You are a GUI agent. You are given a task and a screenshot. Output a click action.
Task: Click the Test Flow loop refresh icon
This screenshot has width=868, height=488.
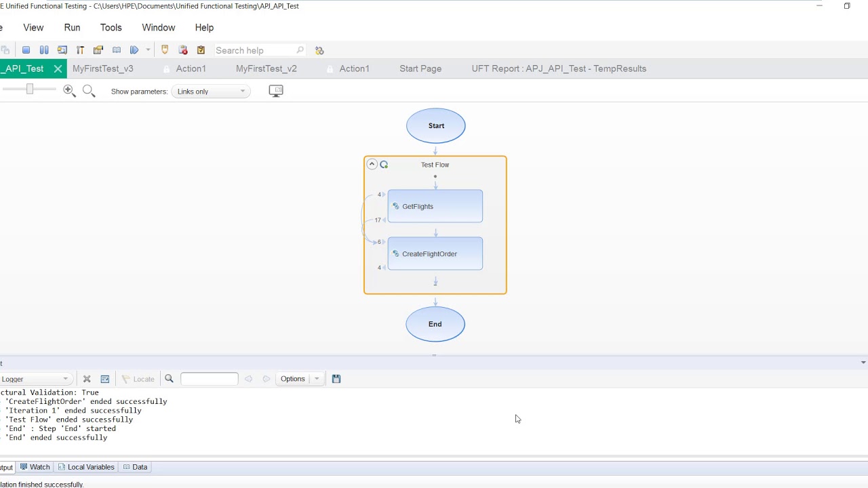click(384, 165)
